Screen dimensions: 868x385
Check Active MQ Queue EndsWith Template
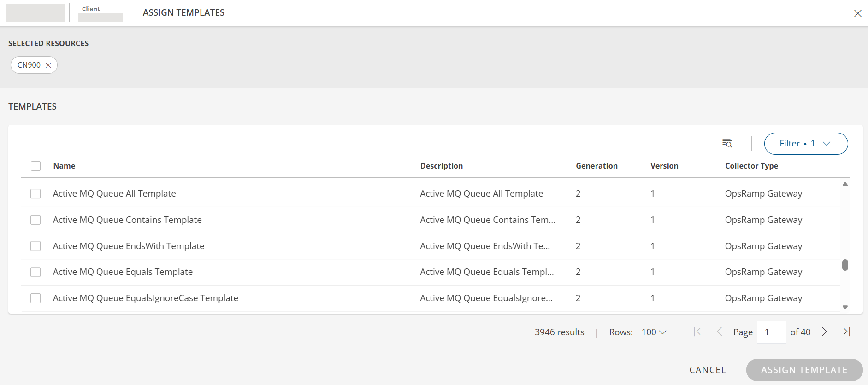(x=35, y=246)
